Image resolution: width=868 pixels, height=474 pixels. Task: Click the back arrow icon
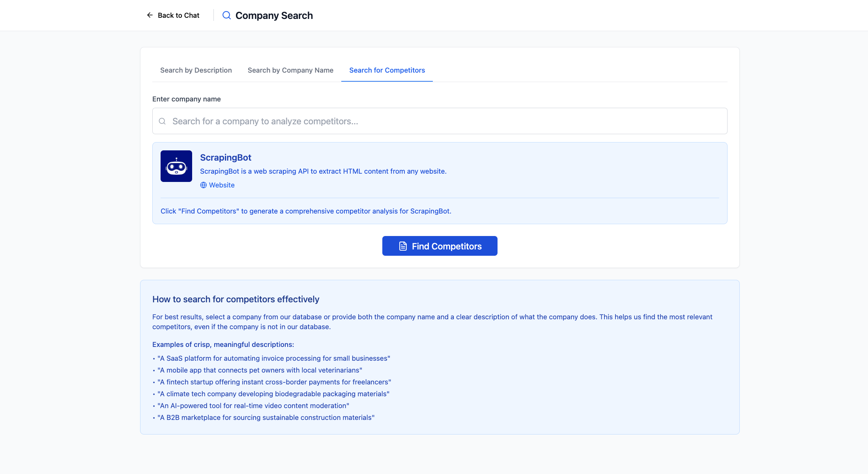coord(150,15)
